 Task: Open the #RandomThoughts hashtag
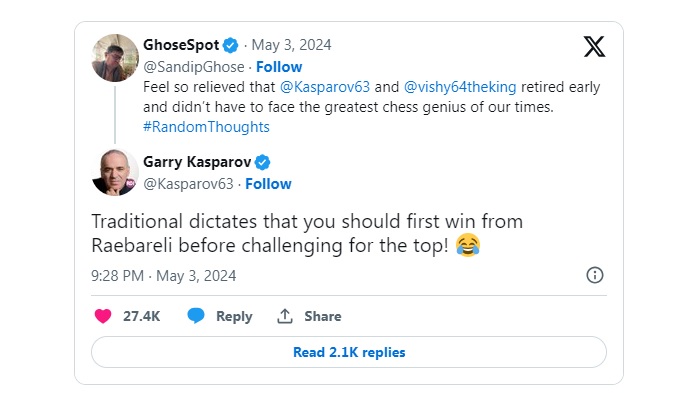[206, 127]
